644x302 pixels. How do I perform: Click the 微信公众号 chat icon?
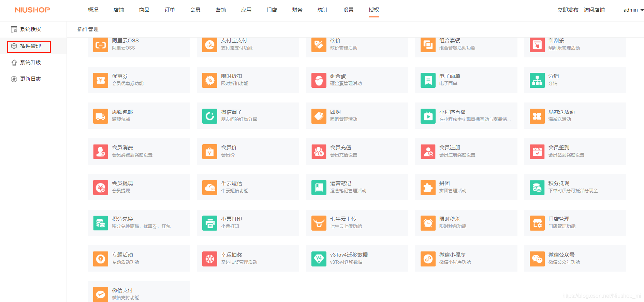(x=537, y=259)
